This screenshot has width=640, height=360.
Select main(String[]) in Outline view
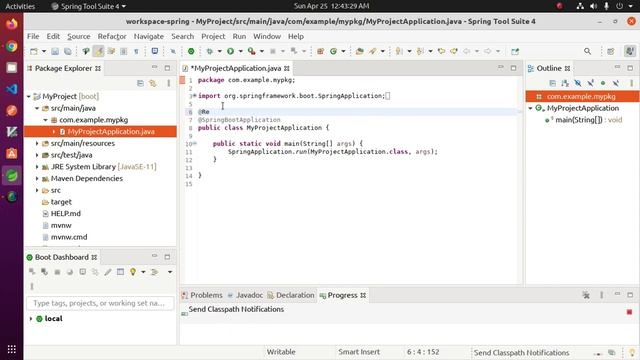584,120
